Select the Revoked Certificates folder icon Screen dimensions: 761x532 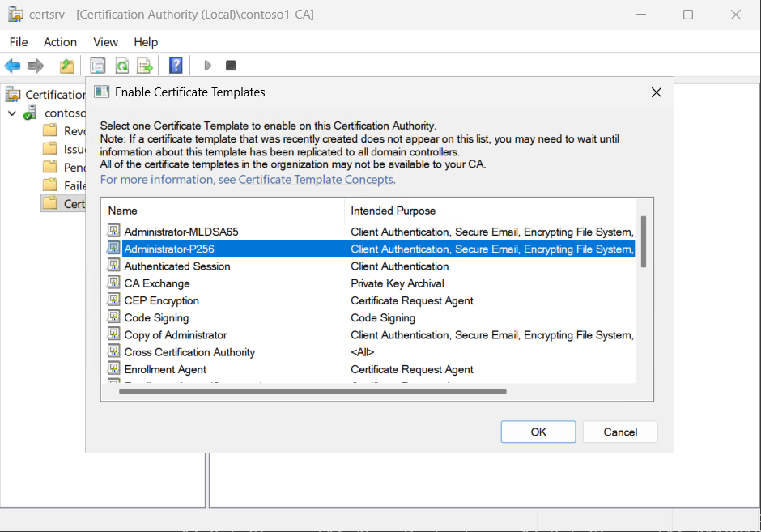(49, 130)
